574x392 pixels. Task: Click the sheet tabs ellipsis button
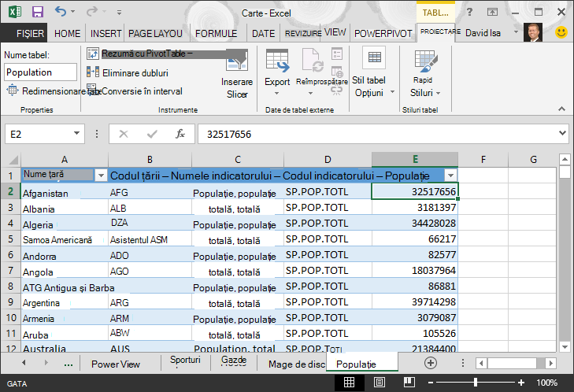coord(68,364)
